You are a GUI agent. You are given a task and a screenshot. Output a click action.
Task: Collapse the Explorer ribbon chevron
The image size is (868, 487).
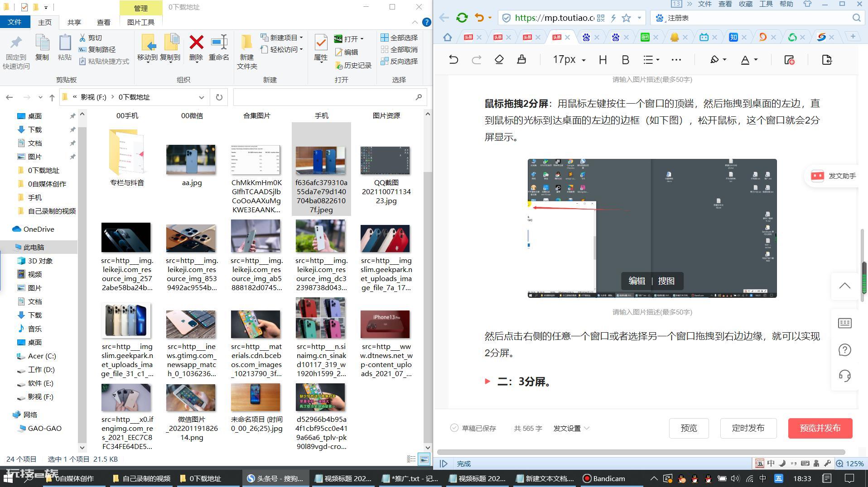[415, 22]
